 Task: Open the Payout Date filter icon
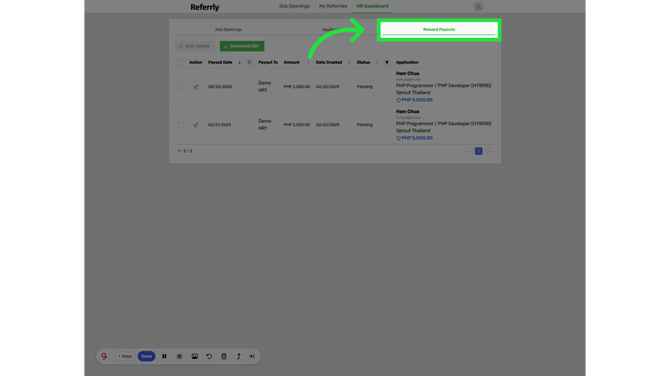point(249,62)
